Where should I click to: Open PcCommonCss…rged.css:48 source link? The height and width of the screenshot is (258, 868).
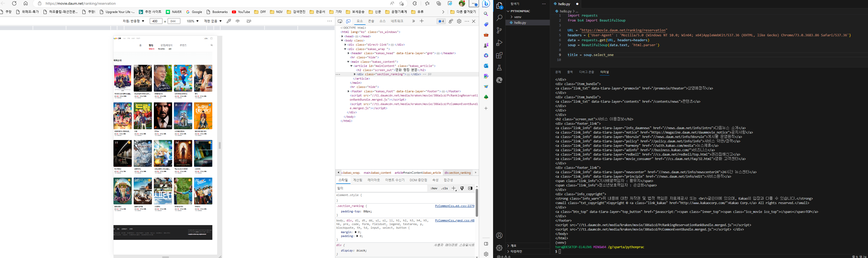pos(454,221)
